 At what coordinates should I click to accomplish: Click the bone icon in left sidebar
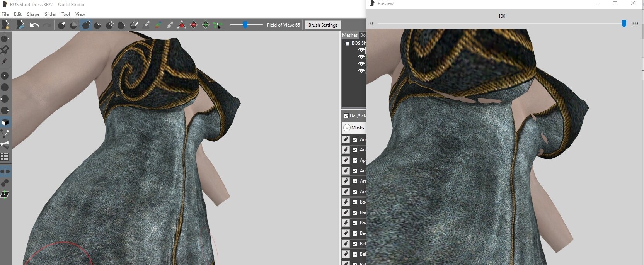click(5, 145)
